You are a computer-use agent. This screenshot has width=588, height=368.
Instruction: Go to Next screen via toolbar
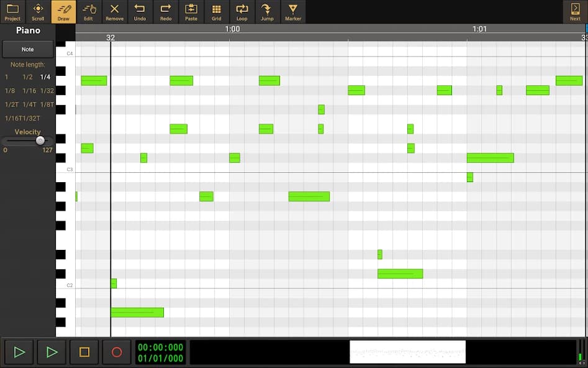click(575, 11)
